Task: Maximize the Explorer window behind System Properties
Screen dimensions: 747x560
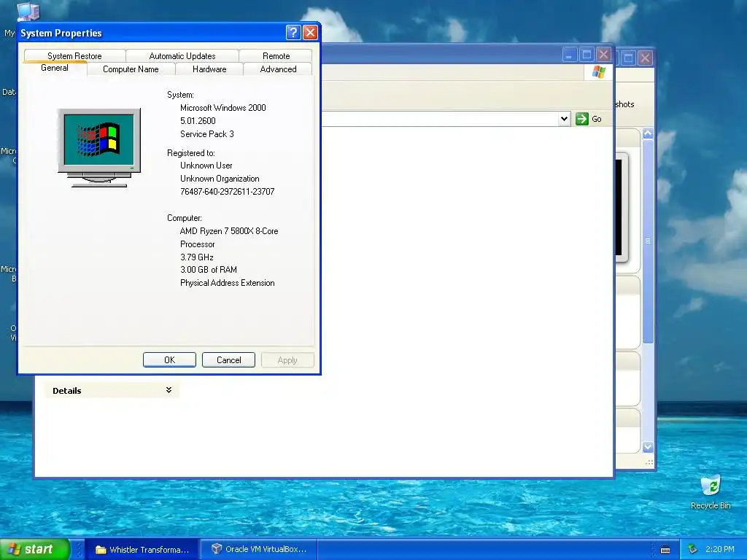Action: click(587, 55)
